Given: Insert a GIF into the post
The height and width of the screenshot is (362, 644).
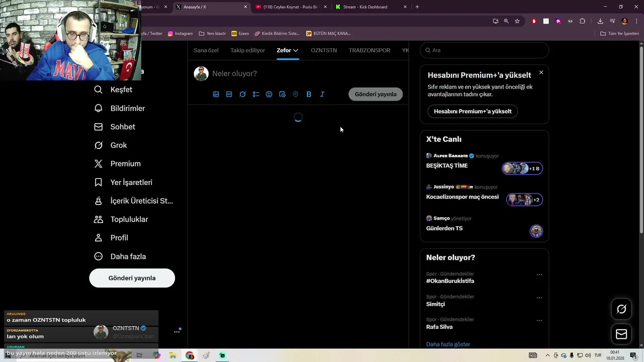Looking at the screenshot, I should click(229, 94).
